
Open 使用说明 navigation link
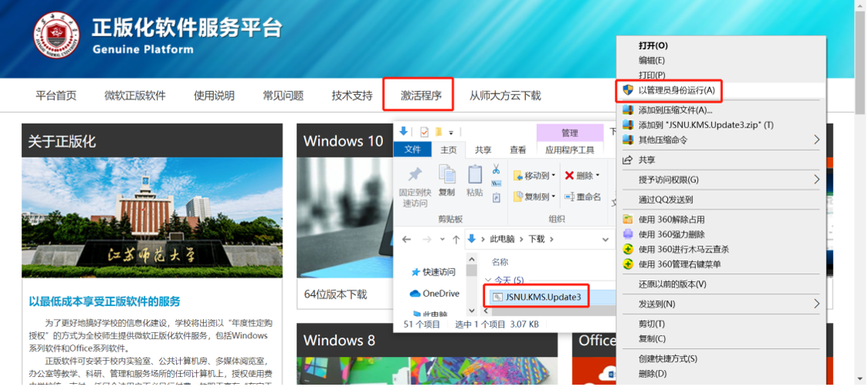pyautogui.click(x=214, y=95)
